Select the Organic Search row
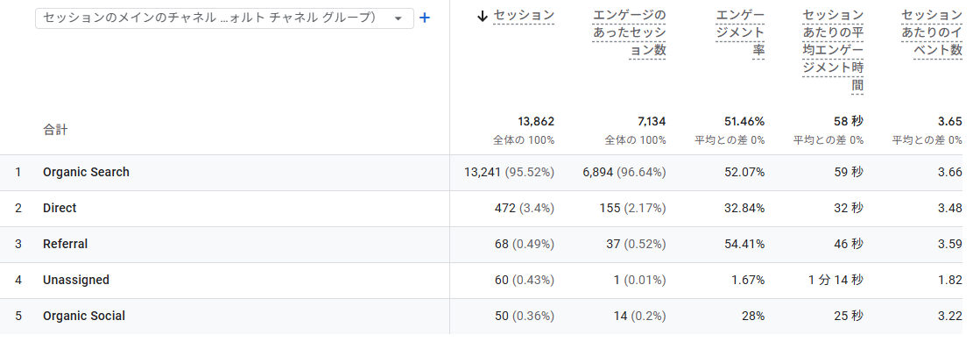Screen dimensions: 980x349 click(x=490, y=172)
